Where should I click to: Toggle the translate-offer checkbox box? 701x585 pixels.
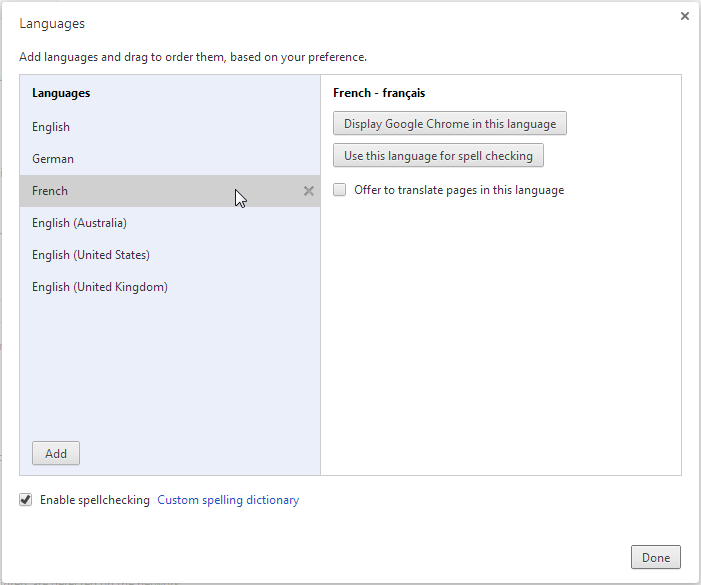pos(340,190)
